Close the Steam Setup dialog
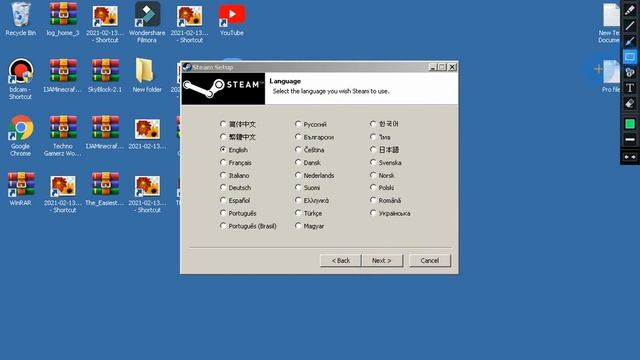640x360 pixels. coord(452,67)
